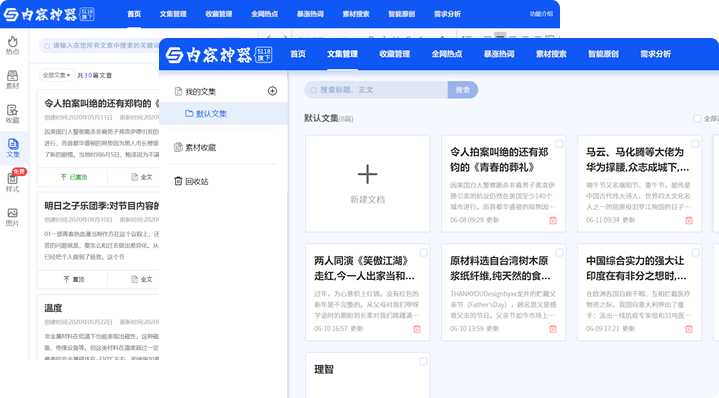This screenshot has width=719, height=398.
Task: Tick checkbox on 理智 card
Action: click(424, 361)
